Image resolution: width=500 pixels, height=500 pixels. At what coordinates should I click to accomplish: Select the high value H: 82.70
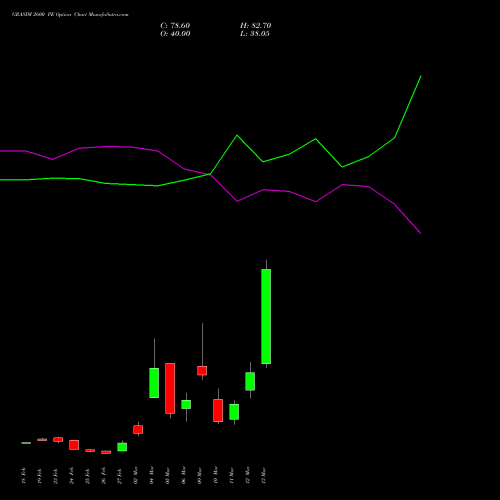click(256, 26)
